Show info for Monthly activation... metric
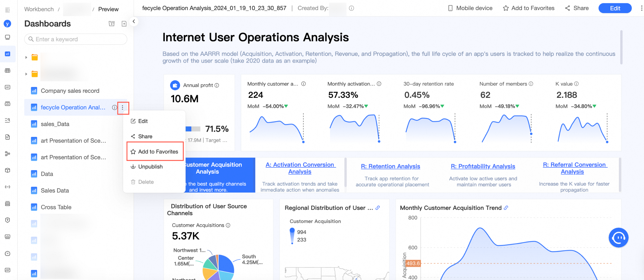The image size is (644, 280). click(379, 84)
